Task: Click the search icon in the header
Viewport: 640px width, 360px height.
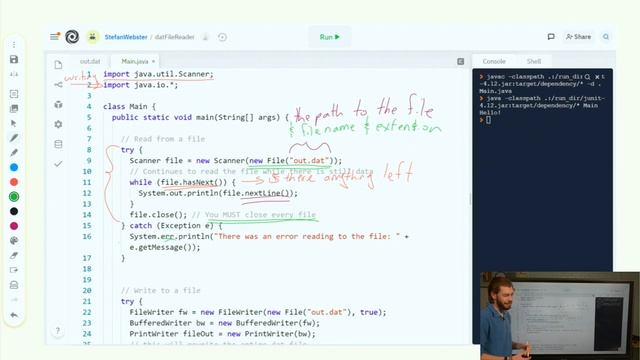Action: [606, 37]
